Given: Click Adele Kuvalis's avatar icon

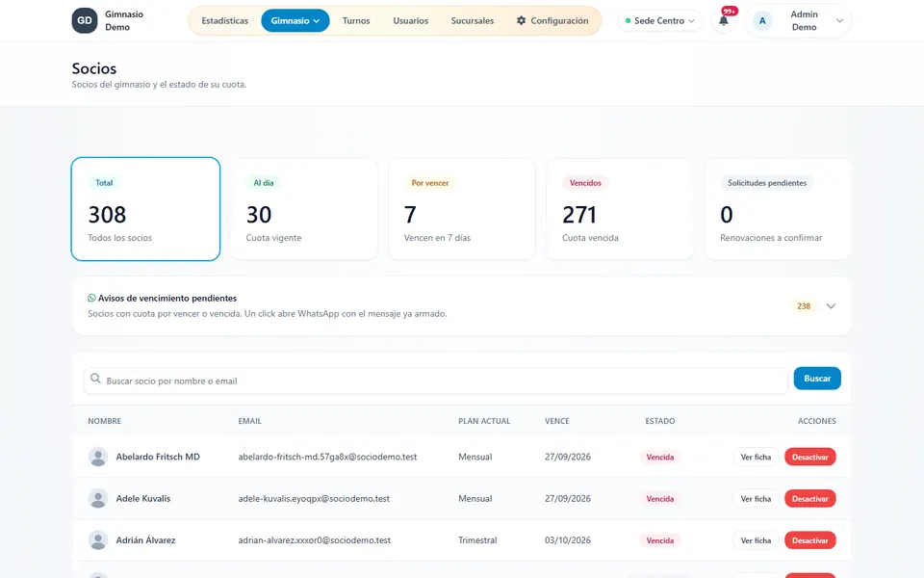Looking at the screenshot, I should click(x=98, y=498).
